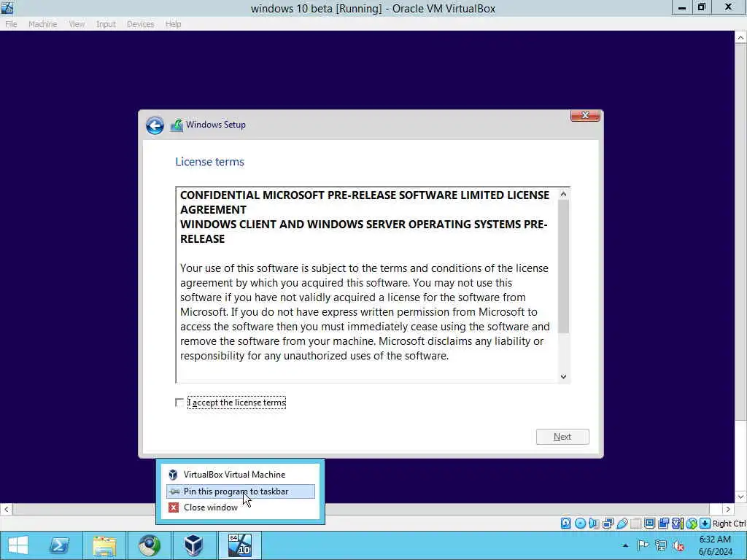Screen dimensions: 747x560
Task: Close the Windows Setup dialog
Action: coord(585,115)
